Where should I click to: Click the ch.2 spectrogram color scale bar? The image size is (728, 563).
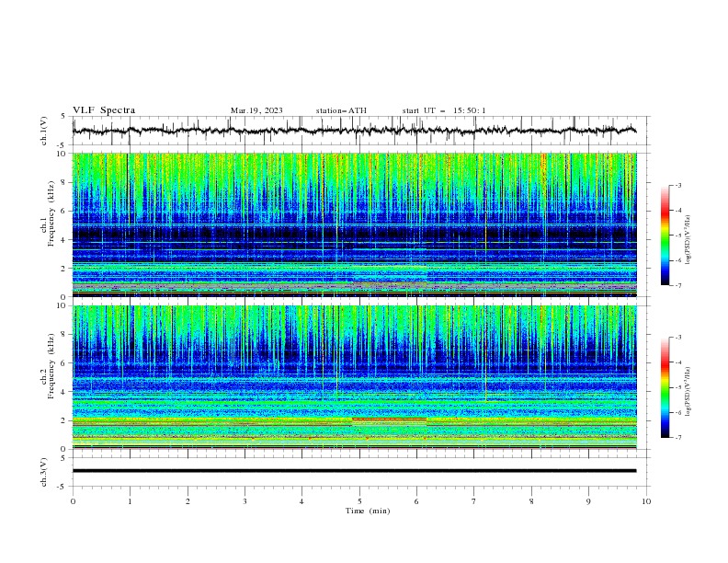click(665, 387)
